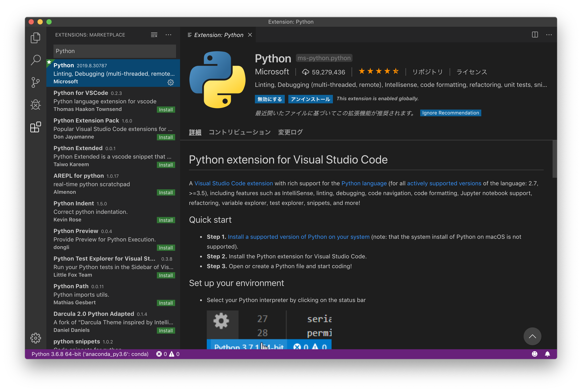Click the アンインストール button
This screenshot has width=582, height=392.
tap(310, 99)
